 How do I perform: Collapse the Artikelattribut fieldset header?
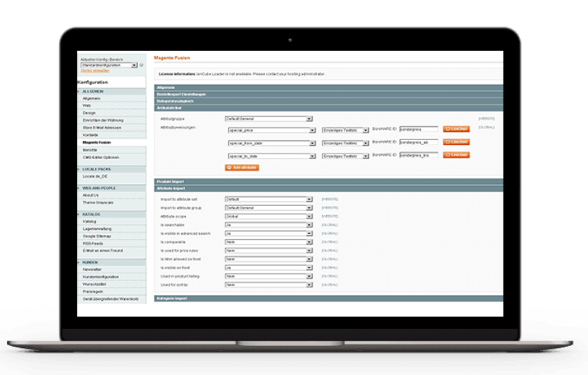pos(329,108)
